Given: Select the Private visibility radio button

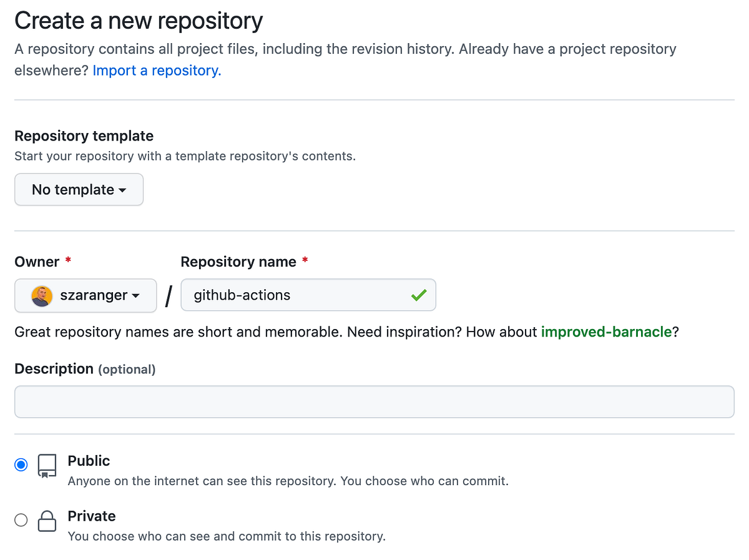Looking at the screenshot, I should [21, 519].
